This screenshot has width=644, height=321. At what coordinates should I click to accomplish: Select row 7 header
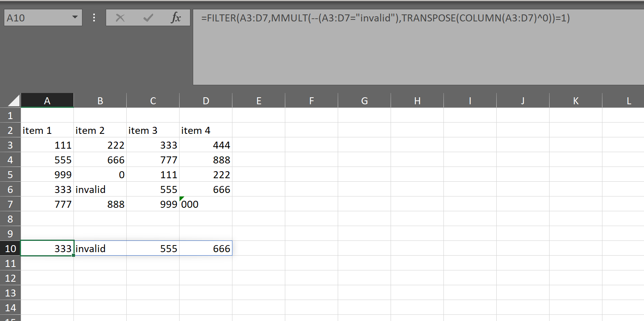(x=10, y=204)
